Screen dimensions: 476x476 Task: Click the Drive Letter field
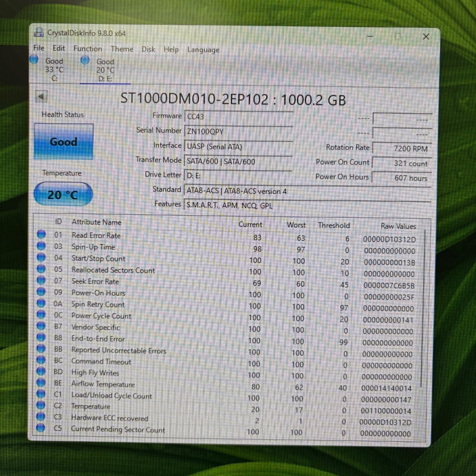pos(238,176)
